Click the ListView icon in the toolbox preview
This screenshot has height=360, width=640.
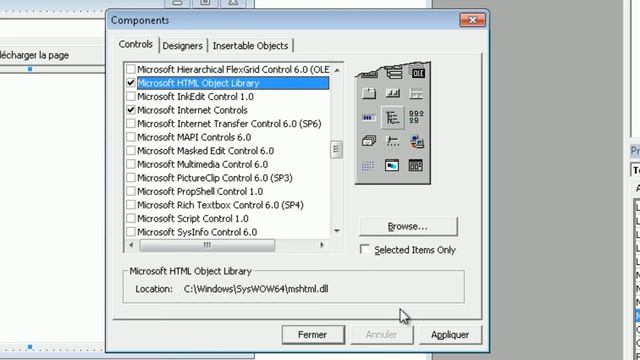[x=416, y=117]
